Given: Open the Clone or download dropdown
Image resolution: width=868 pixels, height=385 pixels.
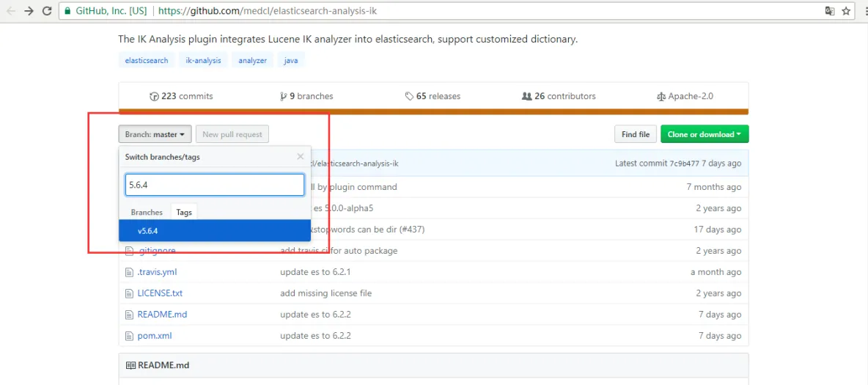Looking at the screenshot, I should (705, 134).
